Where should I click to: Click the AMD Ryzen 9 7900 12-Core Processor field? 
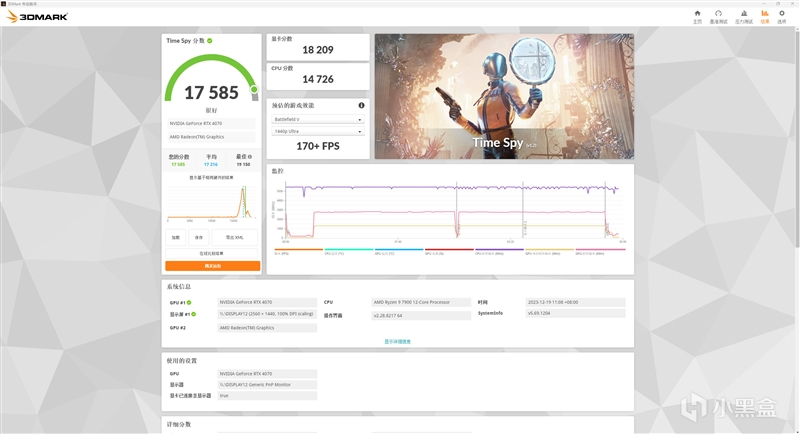click(421, 302)
